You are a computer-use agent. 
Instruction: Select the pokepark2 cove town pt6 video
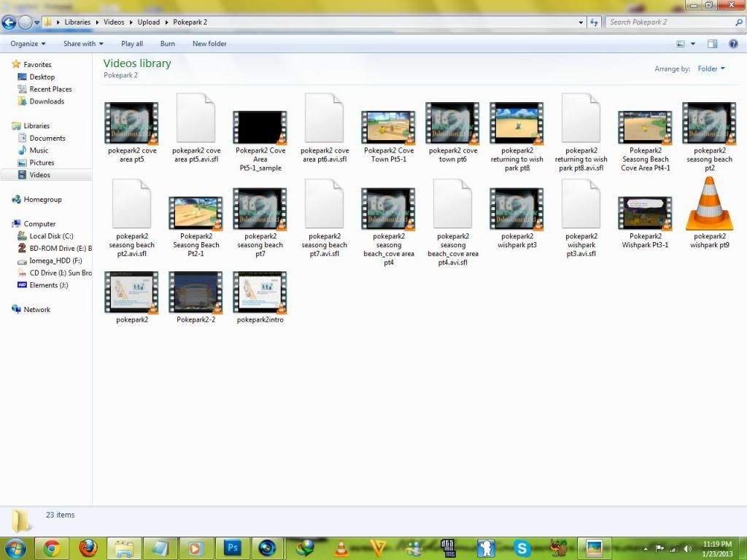pyautogui.click(x=452, y=133)
